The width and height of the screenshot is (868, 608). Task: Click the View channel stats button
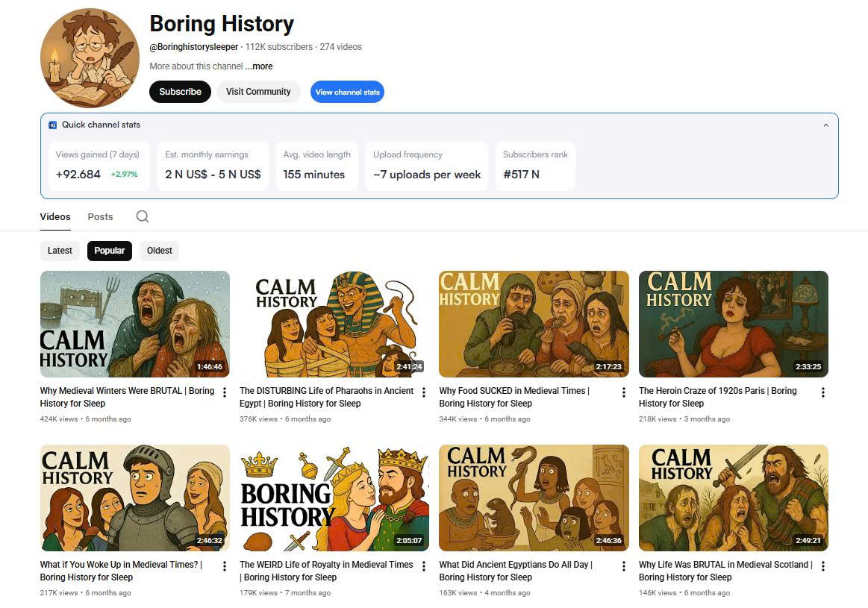coord(347,92)
